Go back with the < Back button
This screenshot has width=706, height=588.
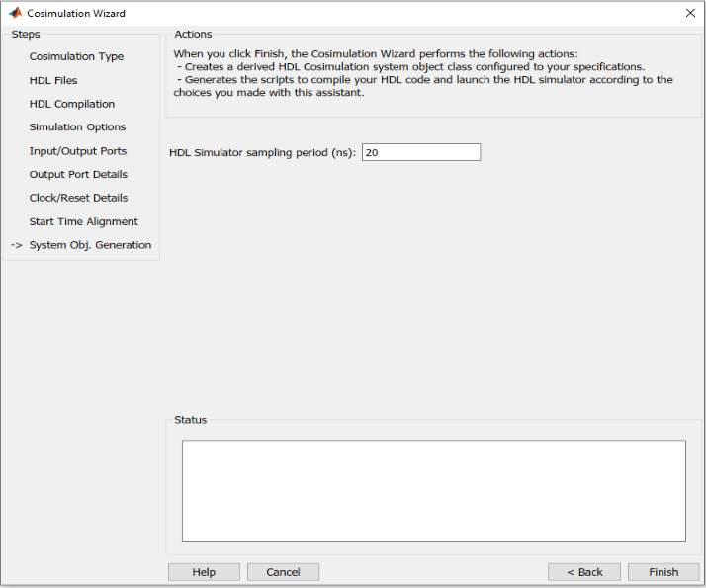click(583, 572)
